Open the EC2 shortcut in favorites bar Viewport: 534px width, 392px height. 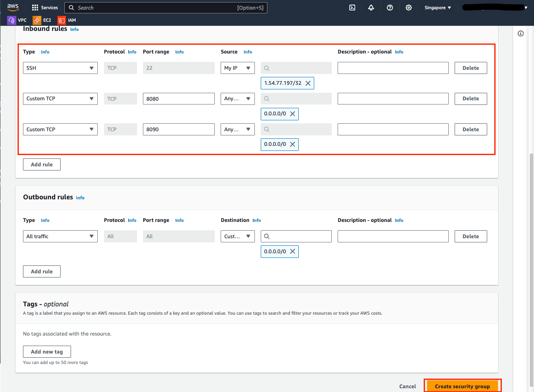[42, 20]
